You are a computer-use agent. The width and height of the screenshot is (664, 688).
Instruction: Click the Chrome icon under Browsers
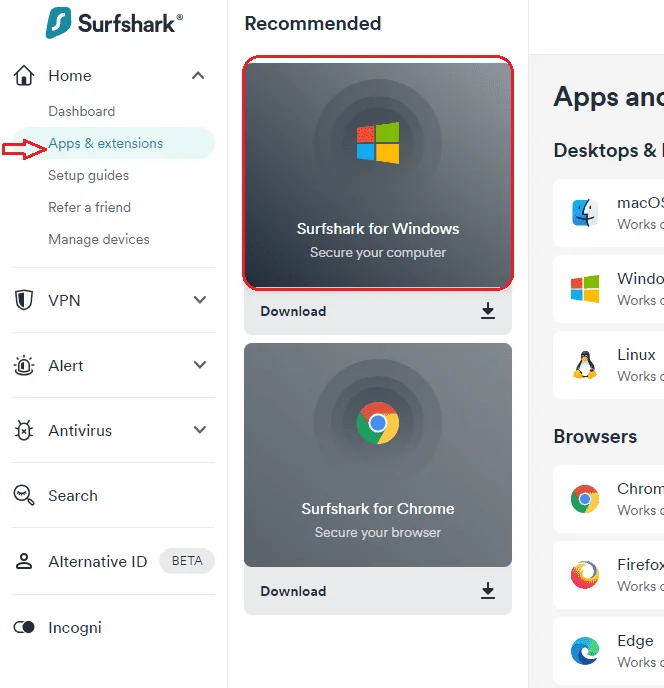(x=585, y=499)
